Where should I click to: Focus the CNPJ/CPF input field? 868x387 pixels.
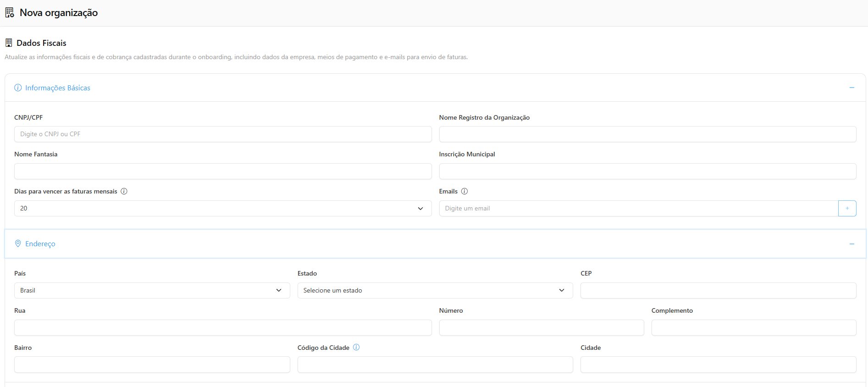[x=223, y=134]
